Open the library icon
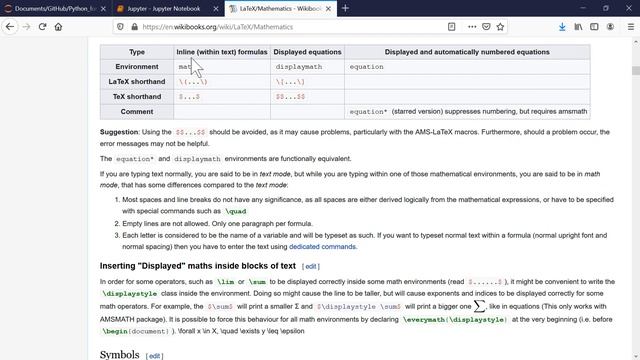 point(578,27)
